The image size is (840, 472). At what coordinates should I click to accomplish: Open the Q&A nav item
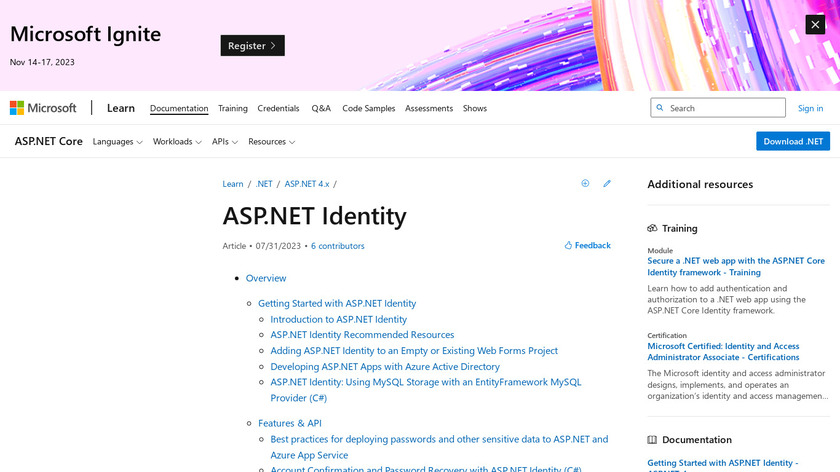(x=321, y=108)
